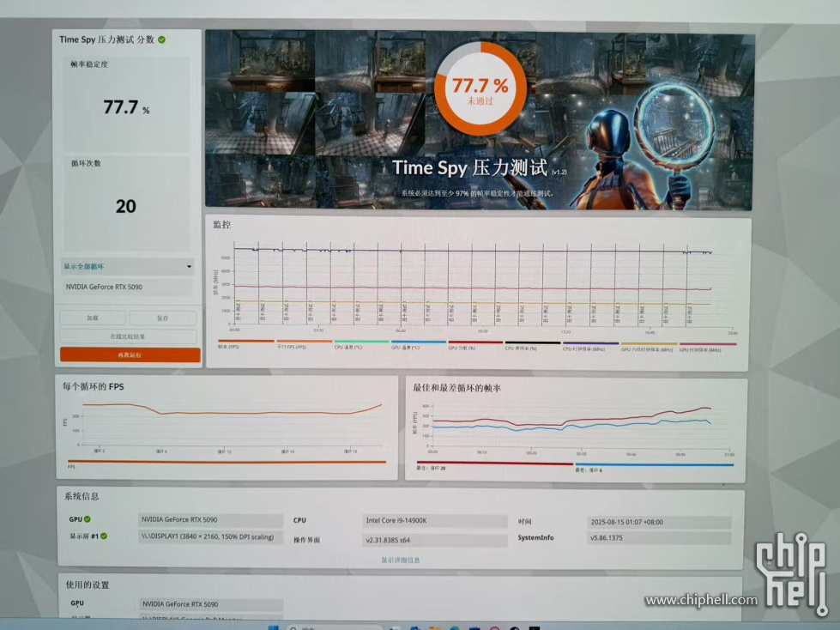
Task: Click the Time Spy 压力测试 banner title
Action: tap(470, 167)
